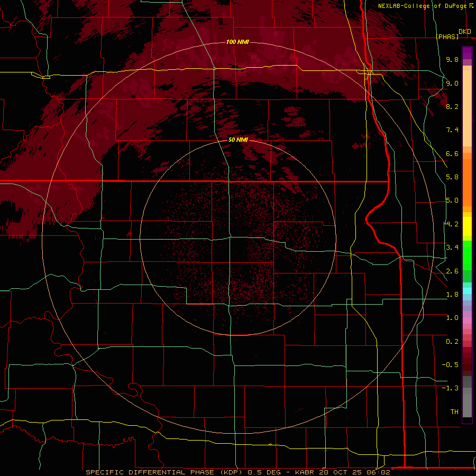
Task: Click "0.5 DEG" elevation in the caption
Action: (265, 472)
